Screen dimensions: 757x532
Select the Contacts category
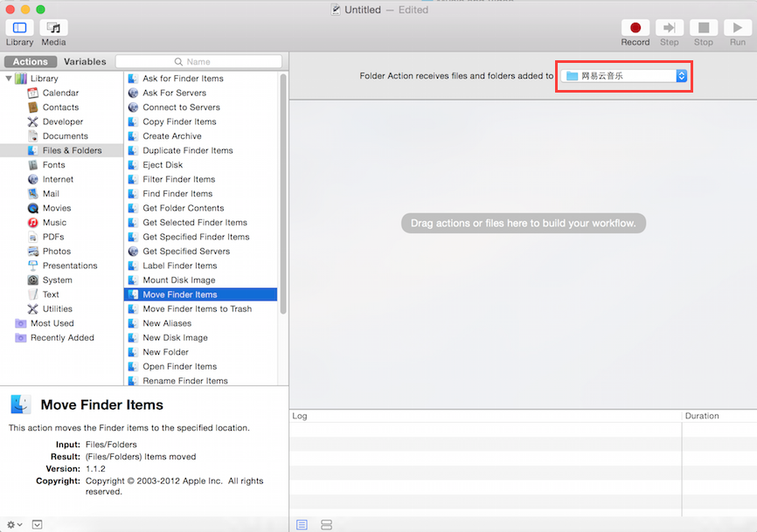tap(60, 107)
